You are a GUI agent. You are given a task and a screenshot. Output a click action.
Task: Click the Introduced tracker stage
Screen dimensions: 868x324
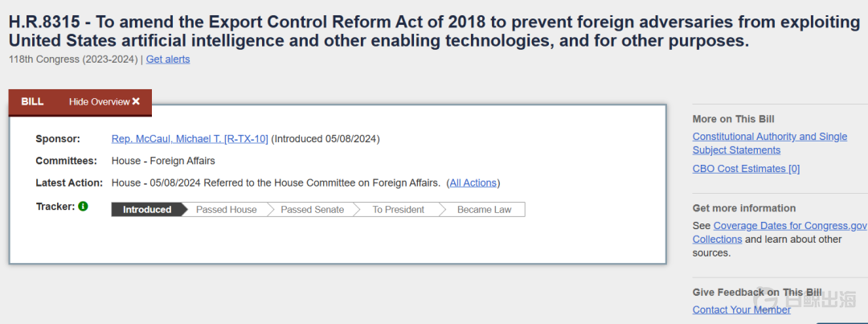[x=147, y=210]
